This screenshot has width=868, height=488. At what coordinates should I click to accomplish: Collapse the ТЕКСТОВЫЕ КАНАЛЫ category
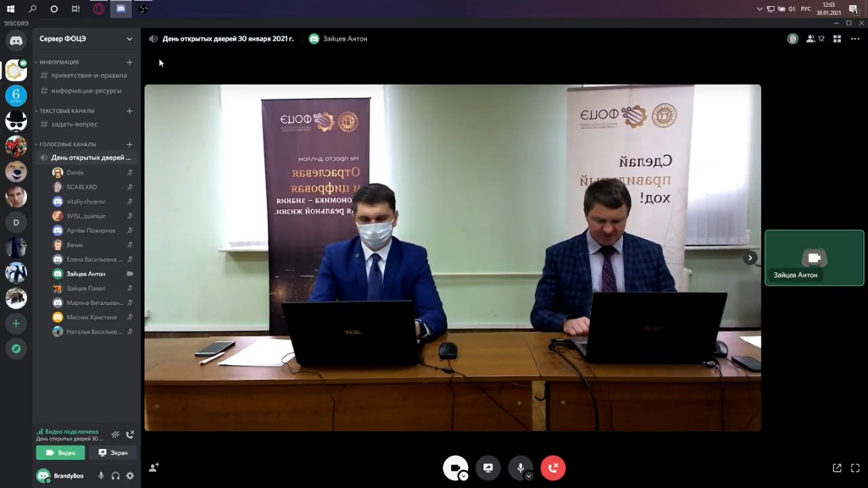pos(66,111)
